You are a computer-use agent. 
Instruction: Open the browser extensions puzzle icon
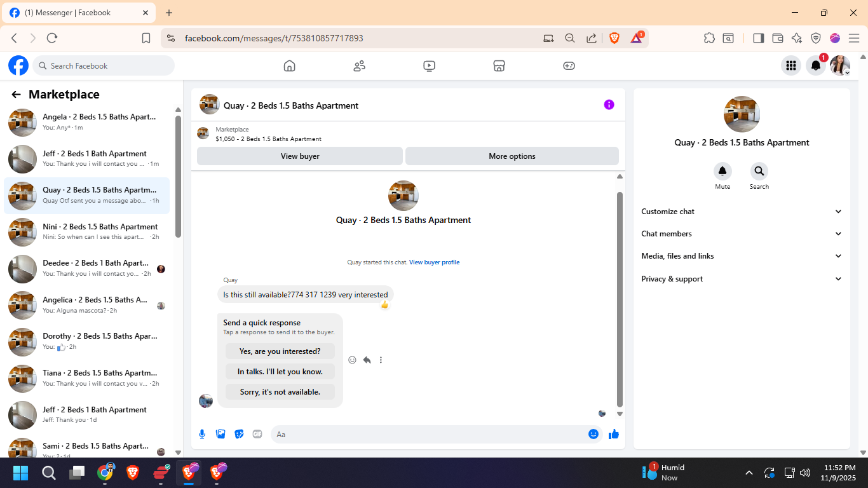[x=709, y=38]
